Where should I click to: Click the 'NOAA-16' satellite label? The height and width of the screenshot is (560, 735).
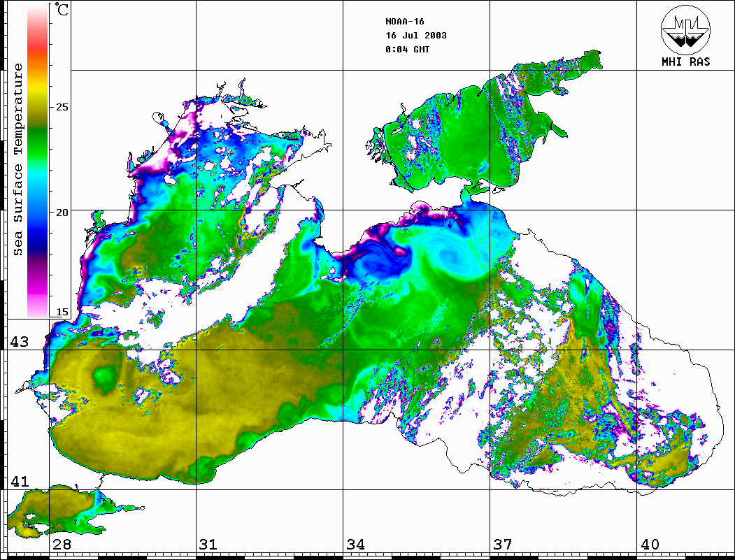click(x=405, y=22)
